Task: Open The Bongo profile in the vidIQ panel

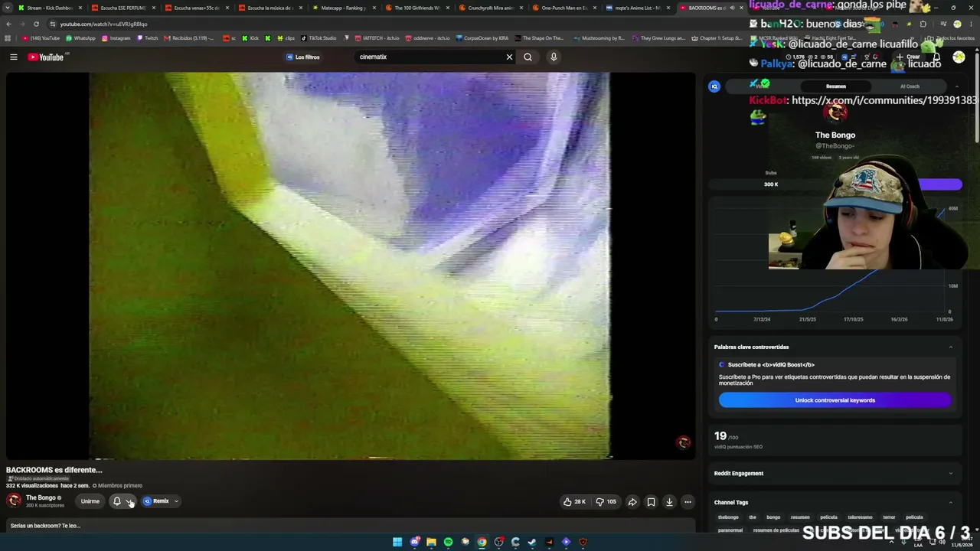Action: click(x=835, y=135)
